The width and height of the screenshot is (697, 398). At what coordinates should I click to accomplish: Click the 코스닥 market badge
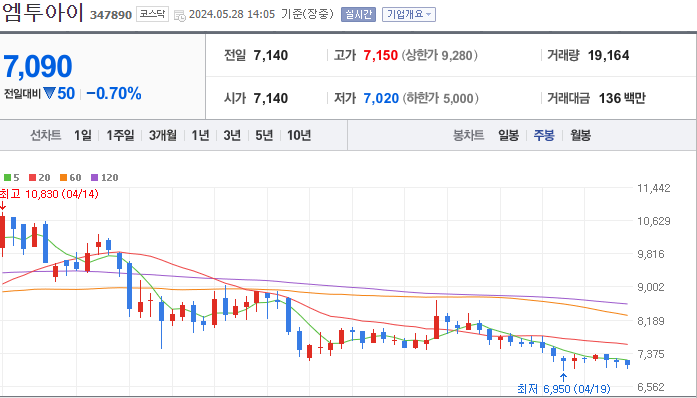tap(152, 14)
